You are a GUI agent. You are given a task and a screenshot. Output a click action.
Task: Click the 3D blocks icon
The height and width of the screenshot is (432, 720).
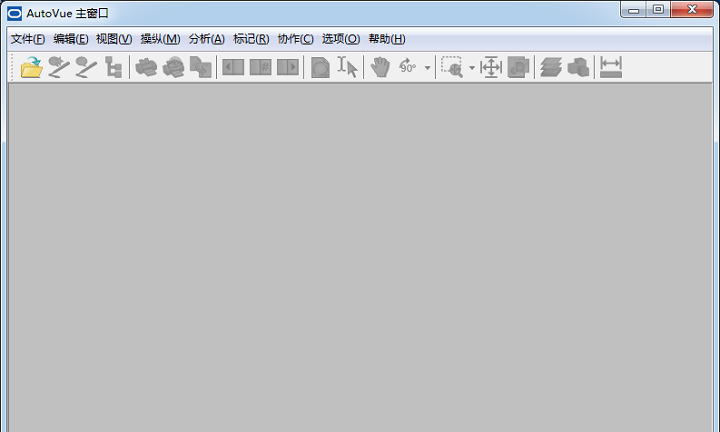578,67
